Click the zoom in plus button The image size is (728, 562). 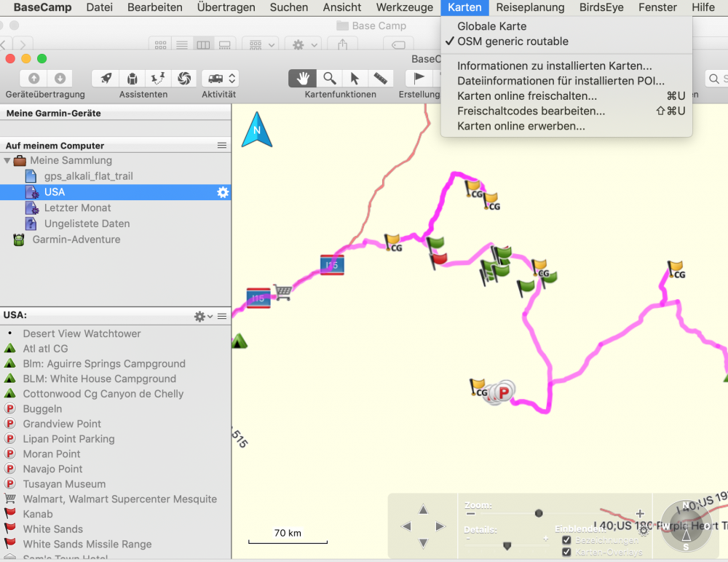(x=640, y=513)
